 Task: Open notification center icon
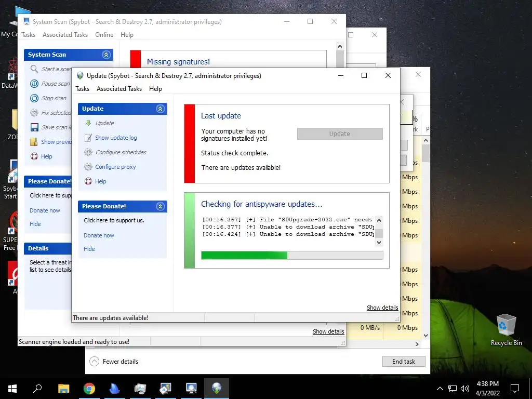click(x=515, y=389)
